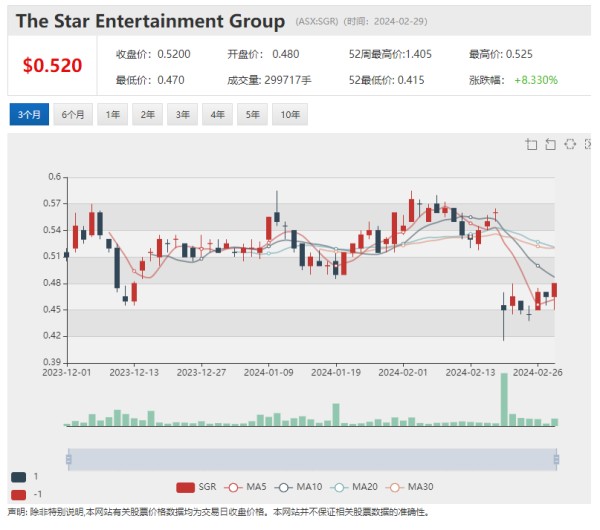Click the 收盘价 0.5200 value
The image size is (600, 530).
click(174, 54)
